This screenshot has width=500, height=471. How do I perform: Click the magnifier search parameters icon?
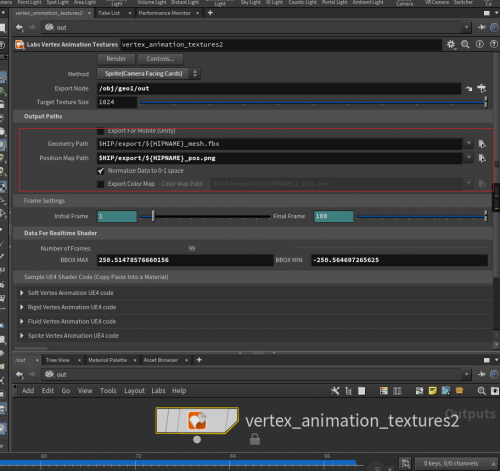tap(465, 44)
